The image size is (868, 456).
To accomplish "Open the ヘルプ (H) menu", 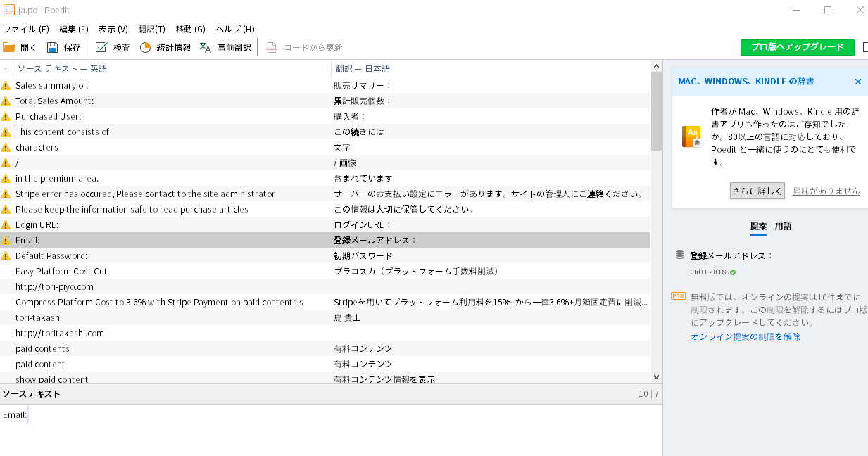I will 234,29.
